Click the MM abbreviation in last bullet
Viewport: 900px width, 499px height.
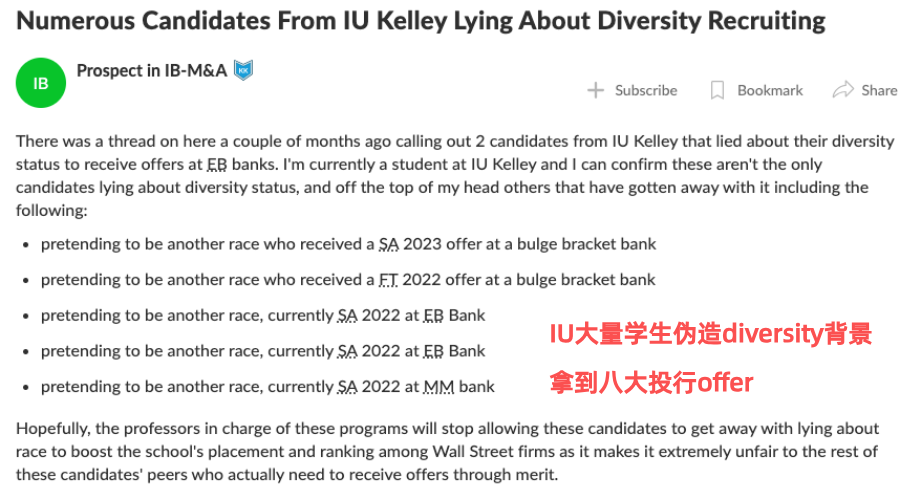coord(439,387)
